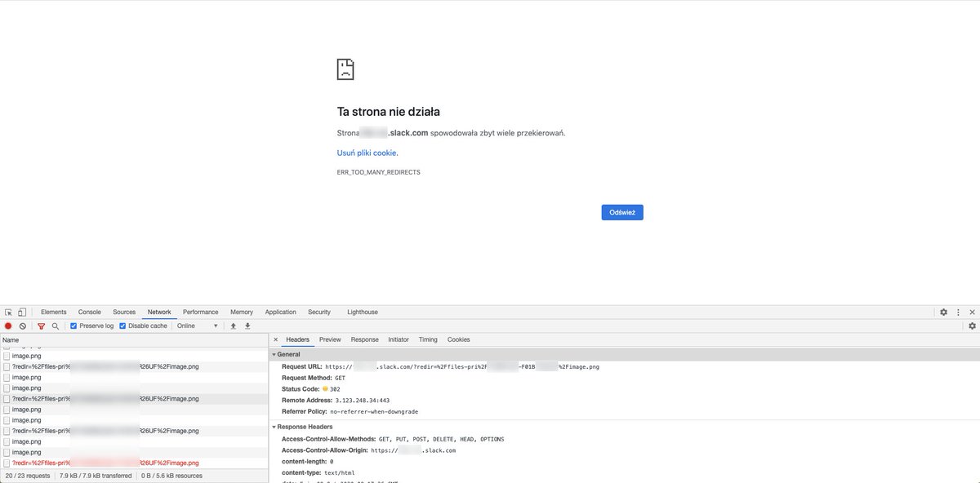Open the Timing tab
Viewport: 980px width, 483px height.
pyautogui.click(x=428, y=339)
